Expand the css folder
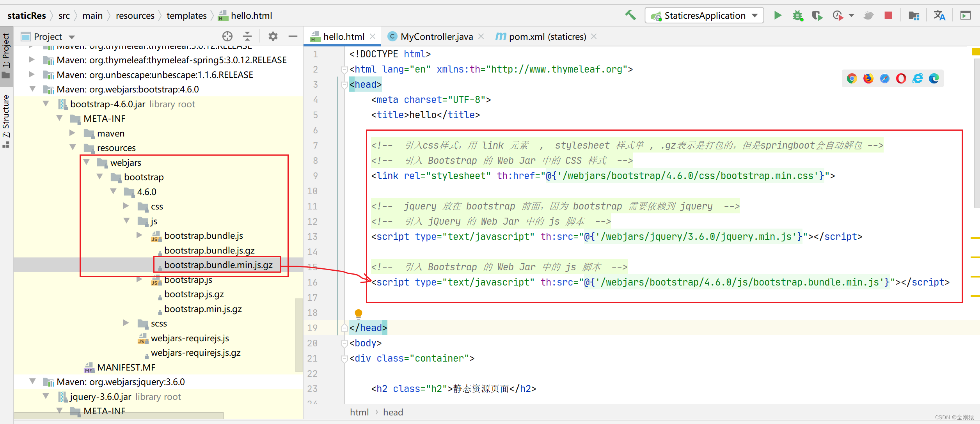This screenshot has width=980, height=424. click(x=126, y=206)
